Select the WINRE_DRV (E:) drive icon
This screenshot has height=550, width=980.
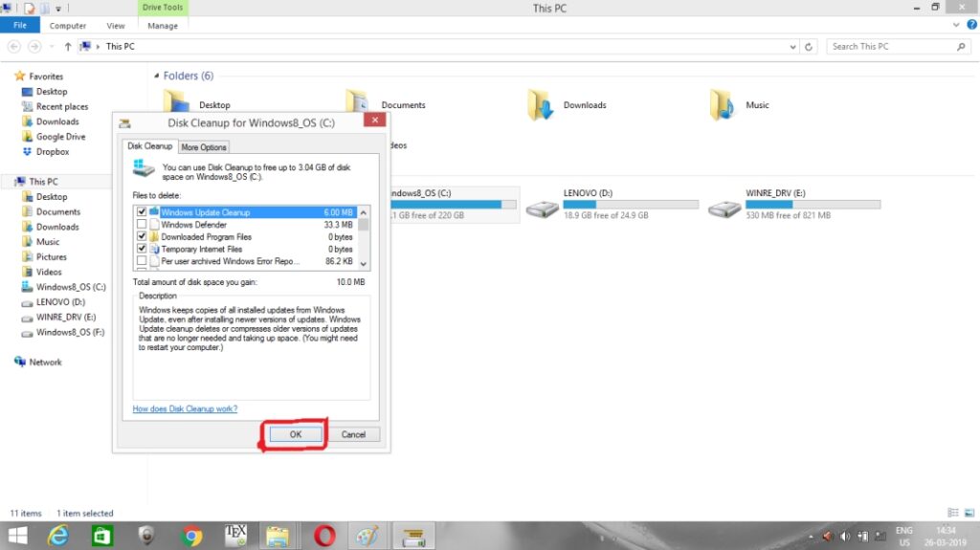pyautogui.click(x=724, y=209)
